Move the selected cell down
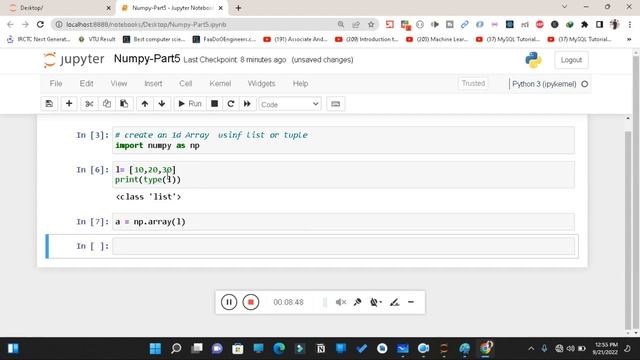Screen dimensions: 640x360 pos(162,104)
